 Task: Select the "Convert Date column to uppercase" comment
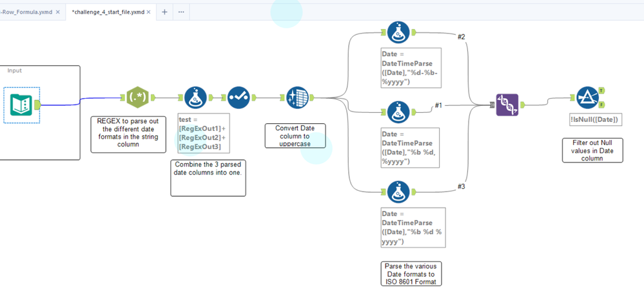(295, 135)
